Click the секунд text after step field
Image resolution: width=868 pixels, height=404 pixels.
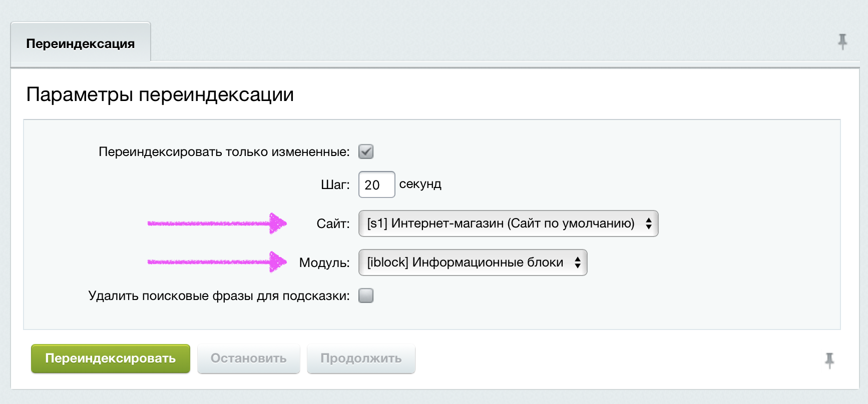(x=420, y=184)
